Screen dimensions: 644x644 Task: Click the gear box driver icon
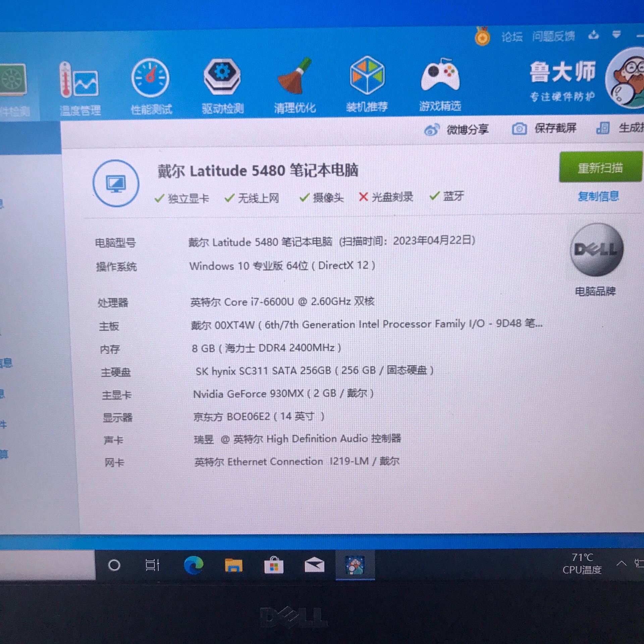(222, 76)
